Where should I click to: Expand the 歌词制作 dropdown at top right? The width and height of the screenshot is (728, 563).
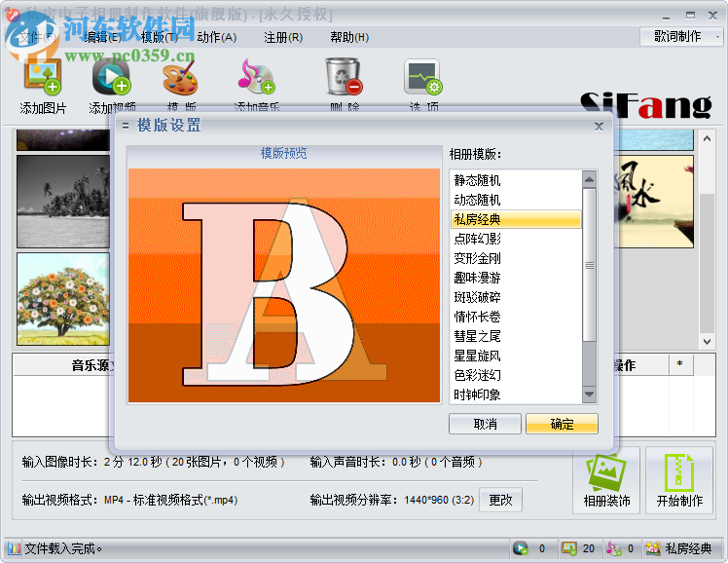click(679, 36)
